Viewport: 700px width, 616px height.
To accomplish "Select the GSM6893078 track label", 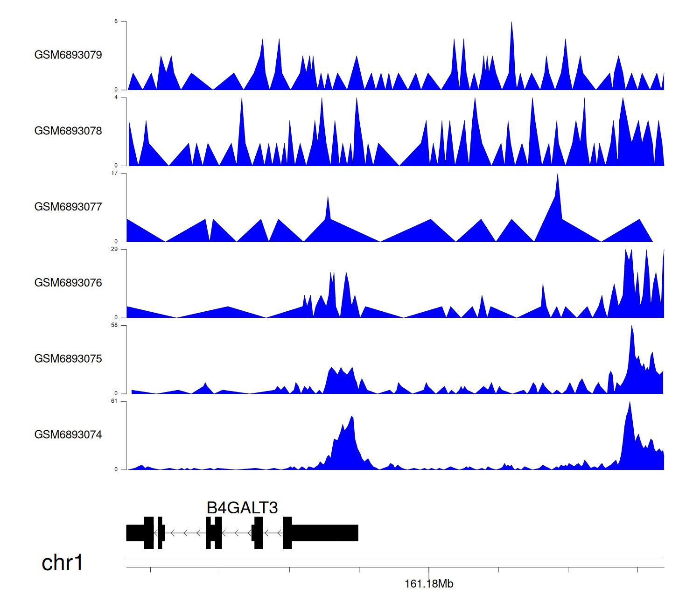I will point(68,131).
